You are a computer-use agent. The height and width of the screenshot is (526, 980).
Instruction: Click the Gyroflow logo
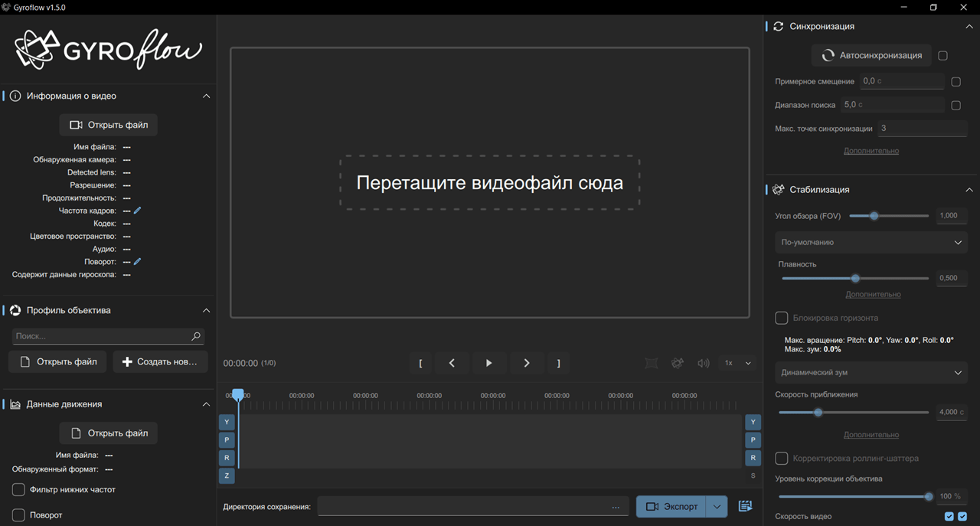tap(109, 49)
